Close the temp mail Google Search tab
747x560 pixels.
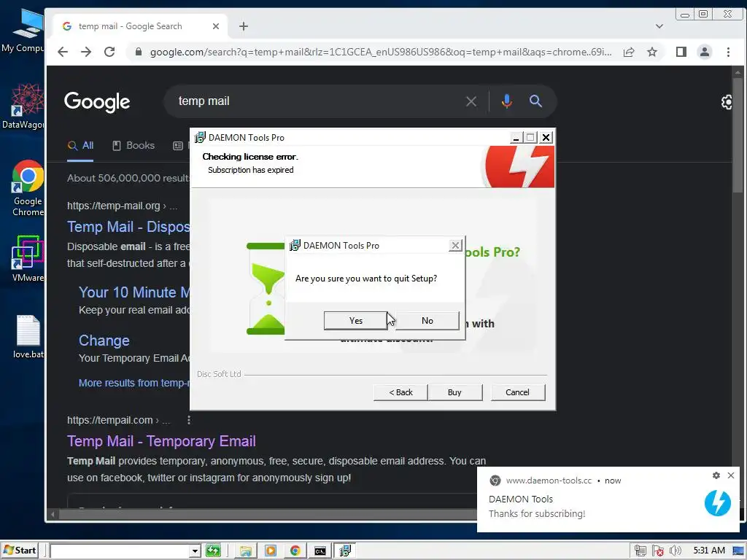point(216,26)
